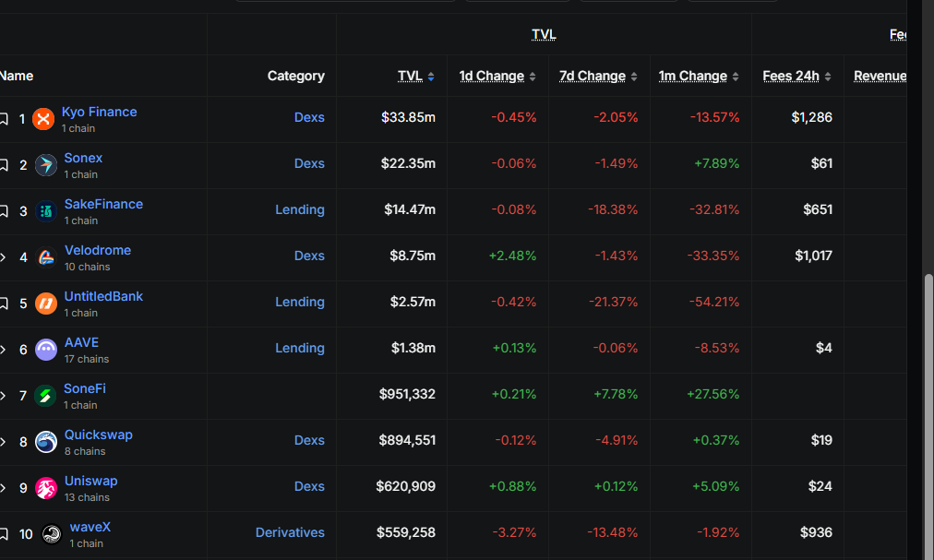
Task: Bookmark the waveX row
Action: click(x=4, y=534)
